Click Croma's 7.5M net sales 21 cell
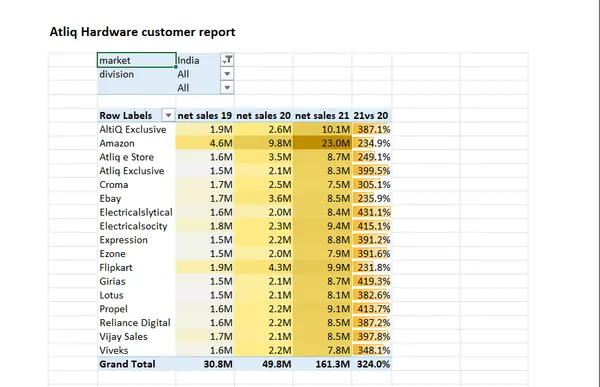The height and width of the screenshot is (387, 600). pyautogui.click(x=322, y=185)
